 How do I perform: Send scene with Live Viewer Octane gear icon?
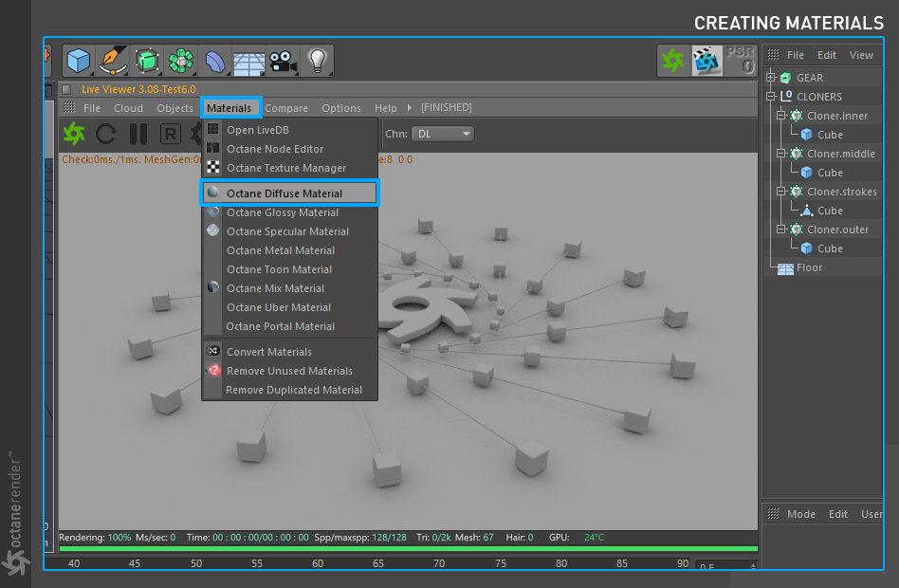pyautogui.click(x=74, y=134)
